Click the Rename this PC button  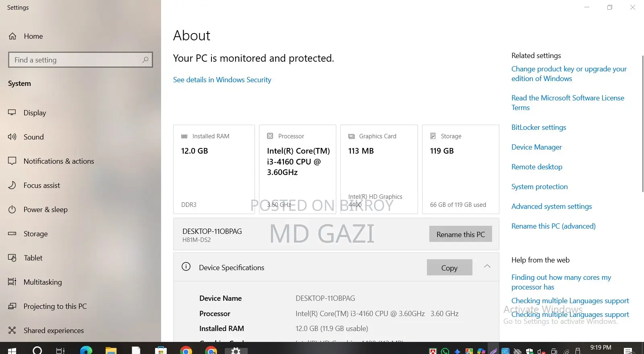point(461,234)
